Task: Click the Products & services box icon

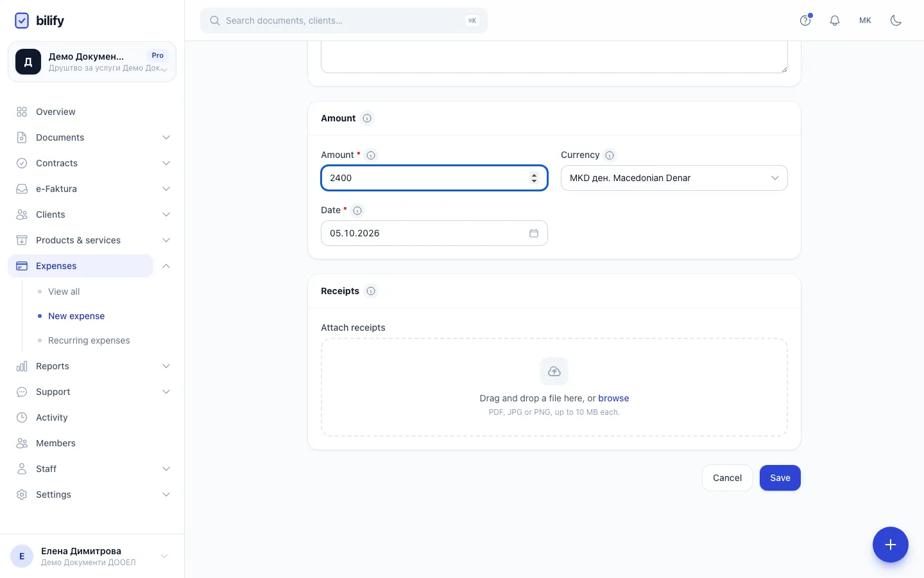Action: 22,240
